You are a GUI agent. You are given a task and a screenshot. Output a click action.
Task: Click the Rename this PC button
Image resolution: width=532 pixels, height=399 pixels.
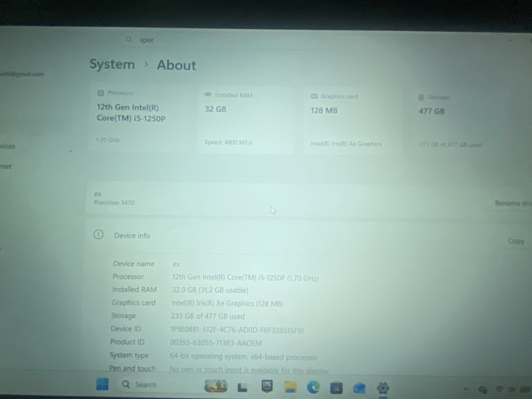point(513,203)
